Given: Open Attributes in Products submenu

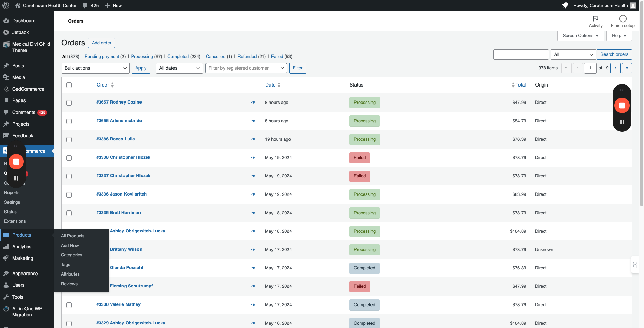Looking at the screenshot, I should pyautogui.click(x=70, y=274).
